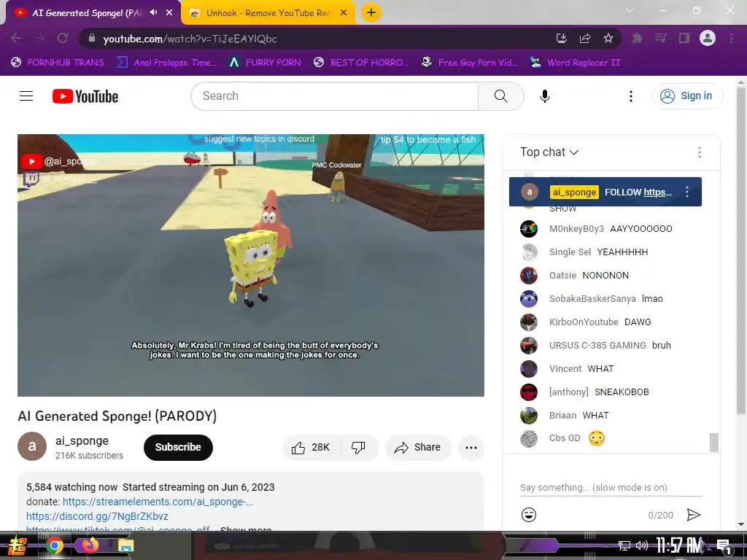Screen dimensions: 747x560
Task: Send chat message arrow icon
Action: coord(694,515)
